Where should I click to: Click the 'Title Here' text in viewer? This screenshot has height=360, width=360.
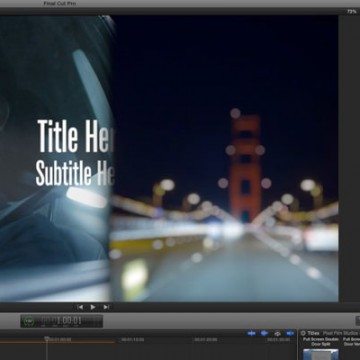76,136
